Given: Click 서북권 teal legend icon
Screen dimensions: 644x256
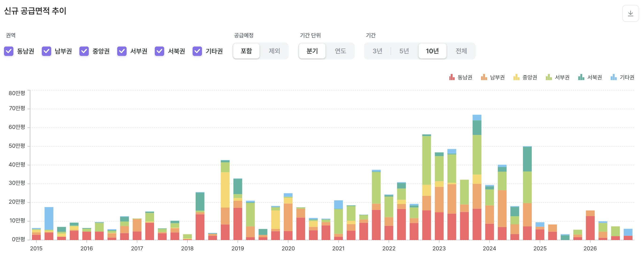Looking at the screenshot, I should click(x=581, y=77).
